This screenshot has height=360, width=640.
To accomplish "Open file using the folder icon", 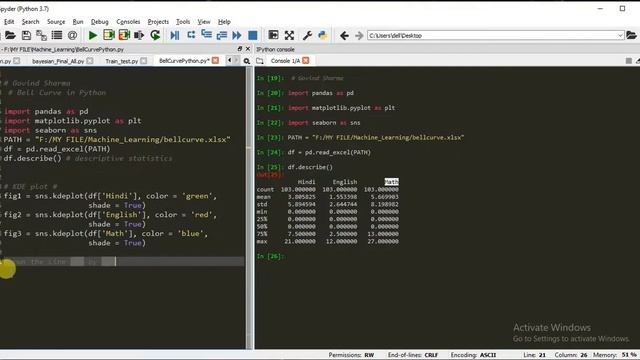I will 10,36.
